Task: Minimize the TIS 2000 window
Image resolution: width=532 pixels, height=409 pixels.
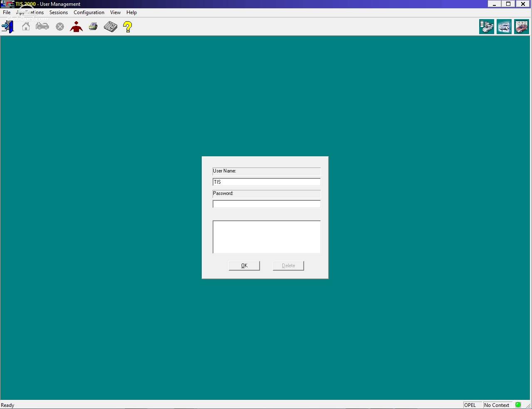Action: pyautogui.click(x=495, y=4)
